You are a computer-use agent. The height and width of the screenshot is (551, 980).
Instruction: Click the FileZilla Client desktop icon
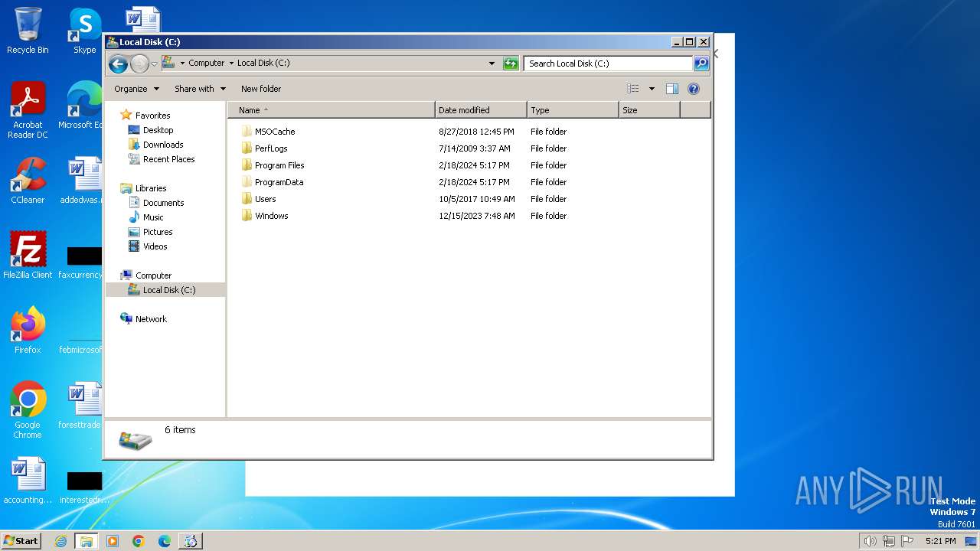pos(28,255)
